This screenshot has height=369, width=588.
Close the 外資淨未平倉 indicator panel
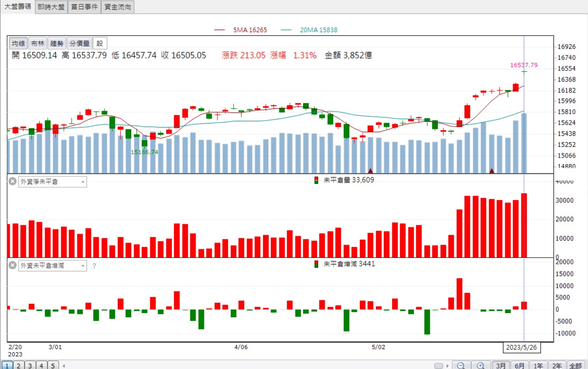point(12,181)
